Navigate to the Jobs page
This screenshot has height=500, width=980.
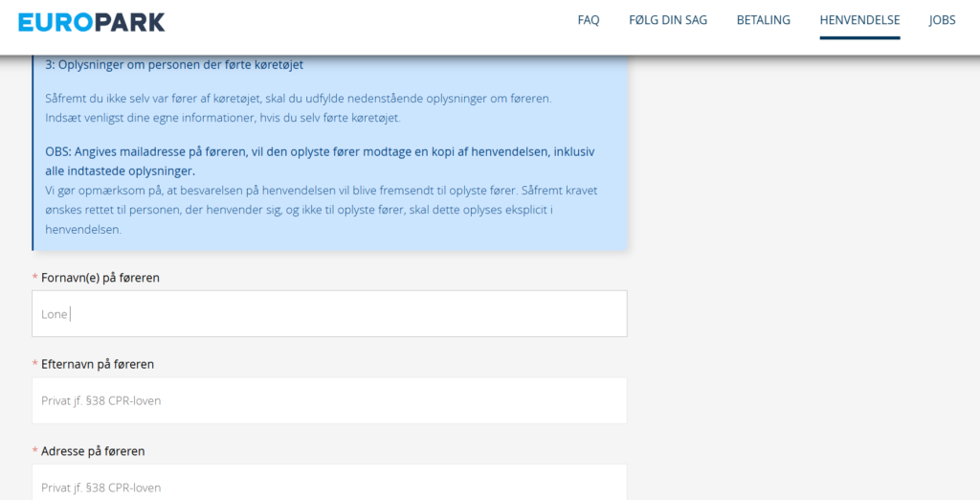942,20
